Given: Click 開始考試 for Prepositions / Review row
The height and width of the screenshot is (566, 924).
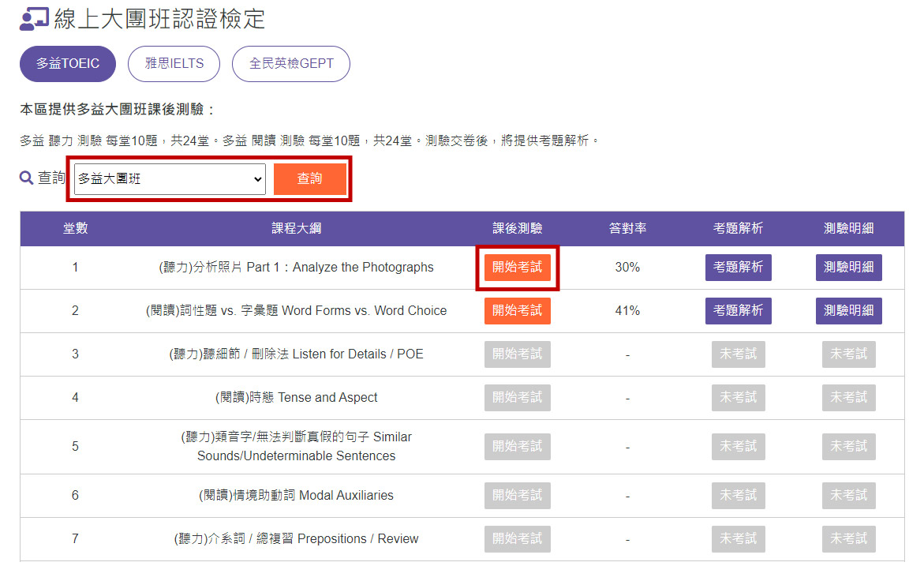Looking at the screenshot, I should [x=518, y=539].
